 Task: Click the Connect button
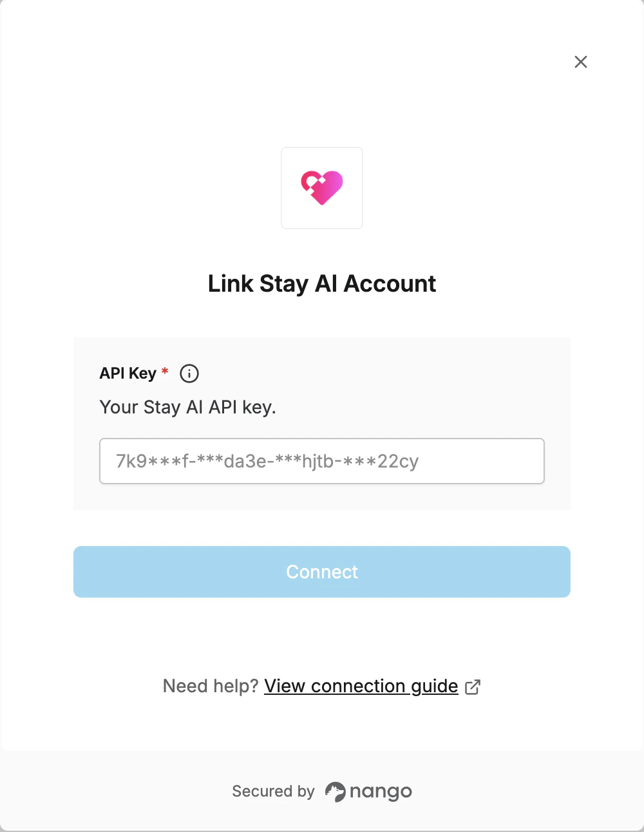tap(322, 572)
